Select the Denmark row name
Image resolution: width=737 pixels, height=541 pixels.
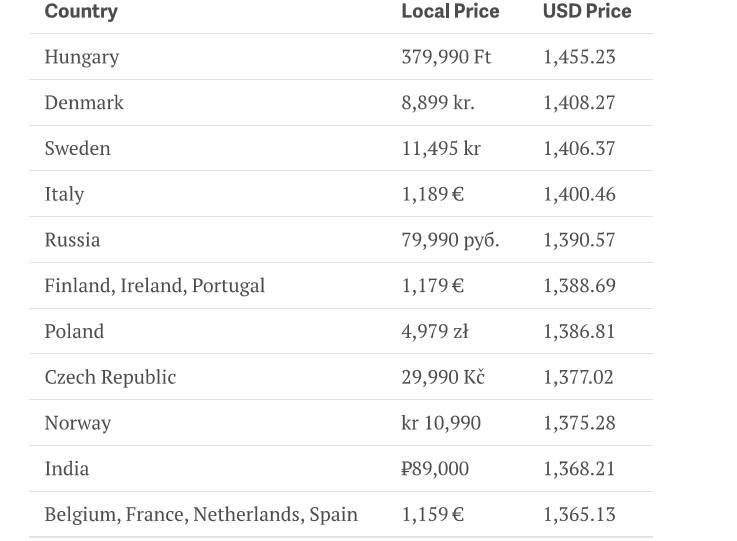pyautogui.click(x=84, y=103)
